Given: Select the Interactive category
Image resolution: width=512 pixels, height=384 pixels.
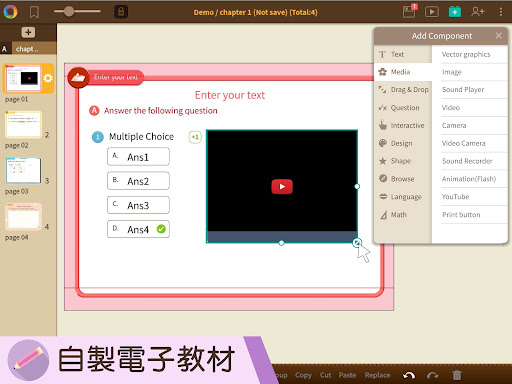Looking at the screenshot, I should (x=403, y=125).
